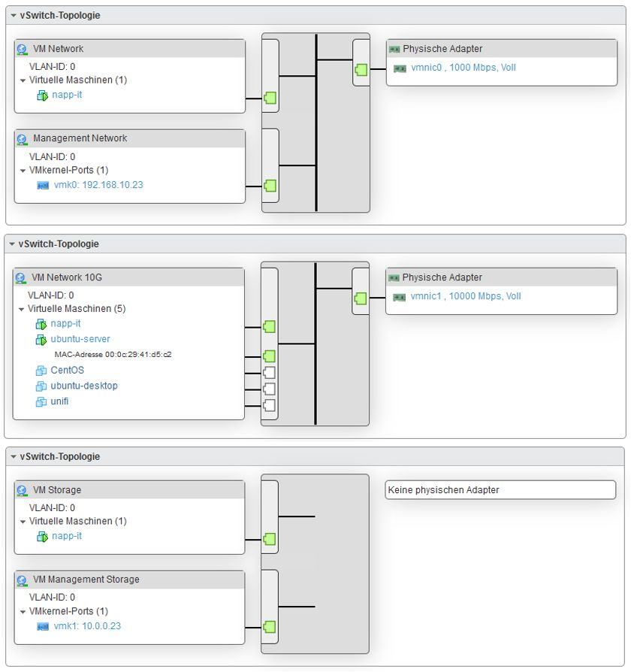Screen dimensions: 631x672
Task: Collapse the third vSwitch-Topologie panel
Action: (x=13, y=456)
